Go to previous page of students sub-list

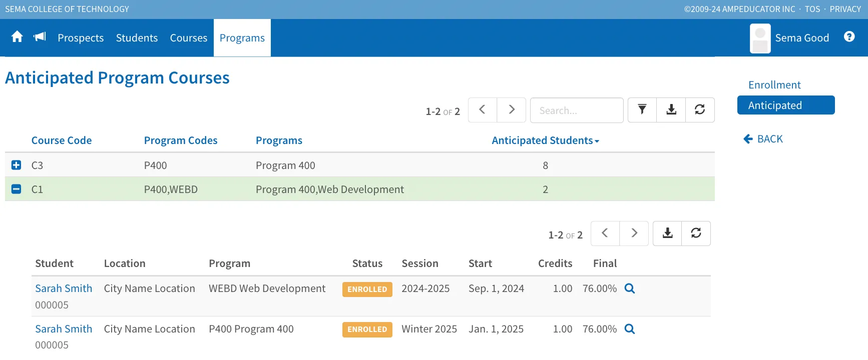(x=605, y=233)
